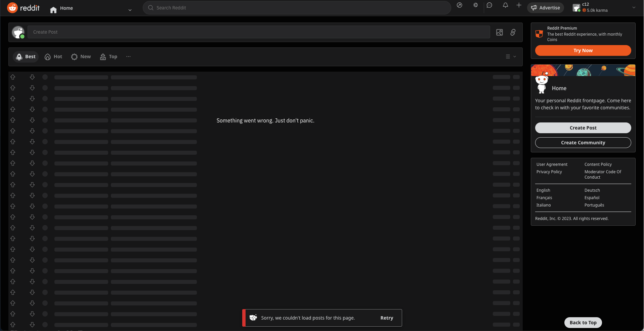Attach an image using the image post icon

point(500,32)
